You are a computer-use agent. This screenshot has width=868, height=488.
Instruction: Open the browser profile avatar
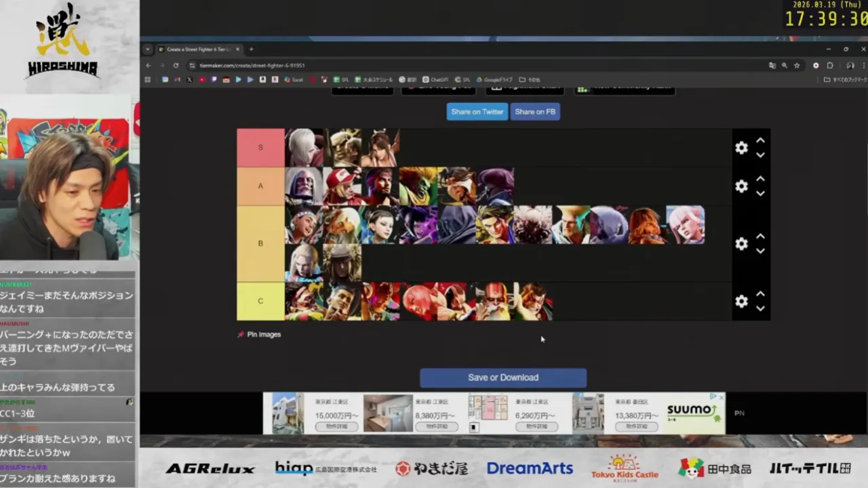click(850, 66)
